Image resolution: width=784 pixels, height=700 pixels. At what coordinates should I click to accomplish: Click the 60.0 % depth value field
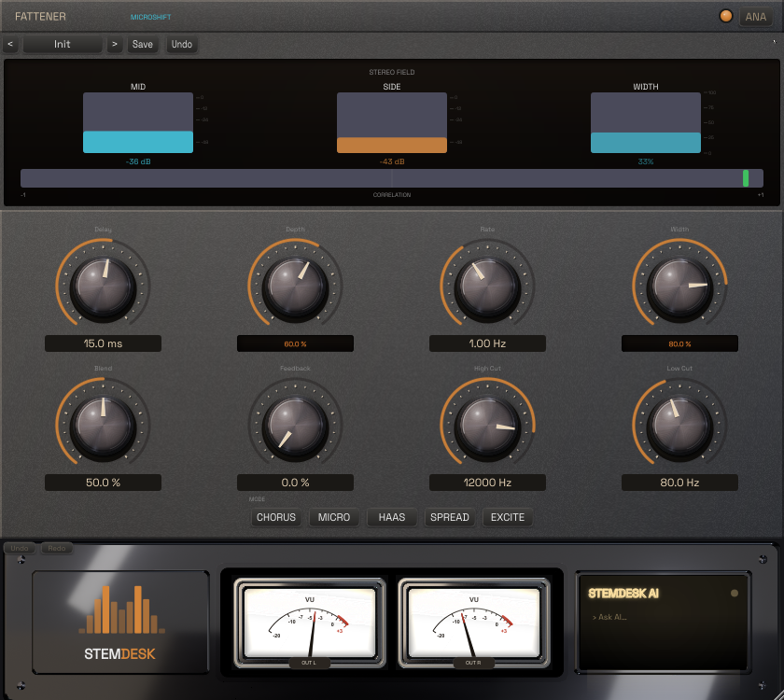point(295,343)
